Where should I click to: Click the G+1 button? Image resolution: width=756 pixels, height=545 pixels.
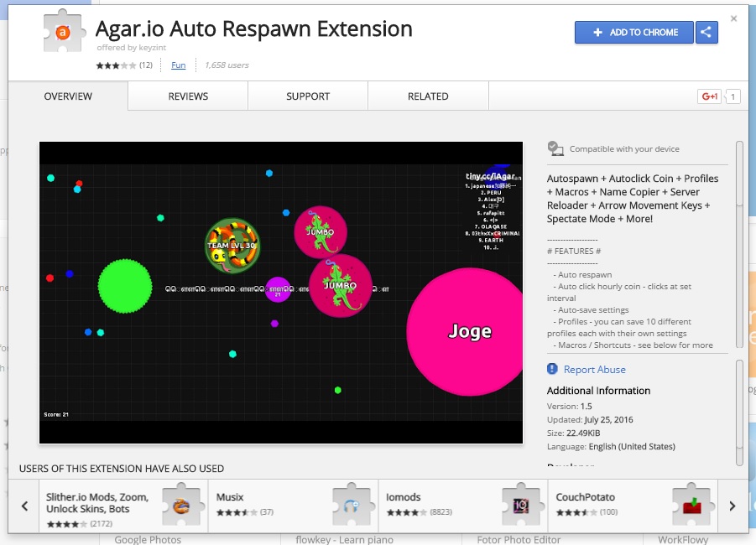pyautogui.click(x=710, y=96)
